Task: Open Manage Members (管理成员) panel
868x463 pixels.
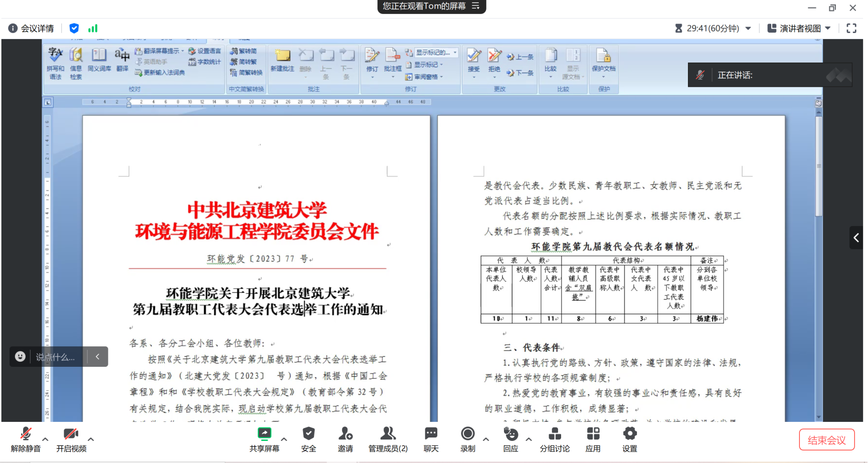Action: (388, 434)
